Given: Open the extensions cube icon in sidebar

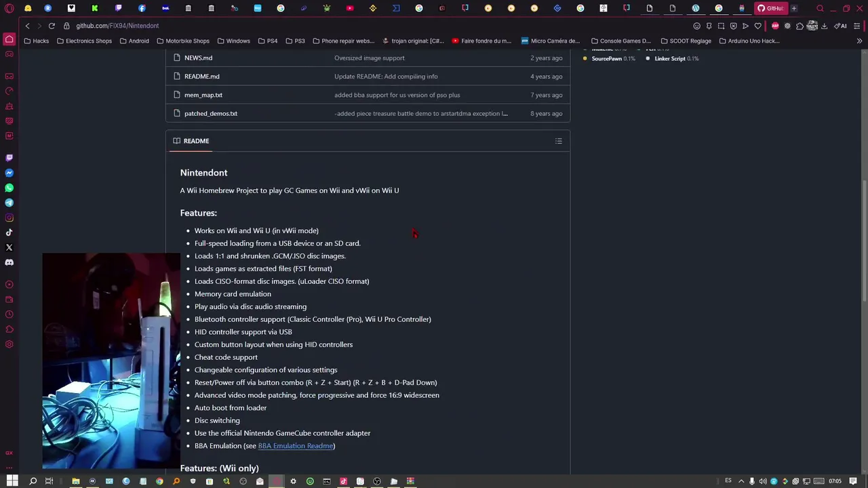Looking at the screenshot, I should click(x=9, y=329).
